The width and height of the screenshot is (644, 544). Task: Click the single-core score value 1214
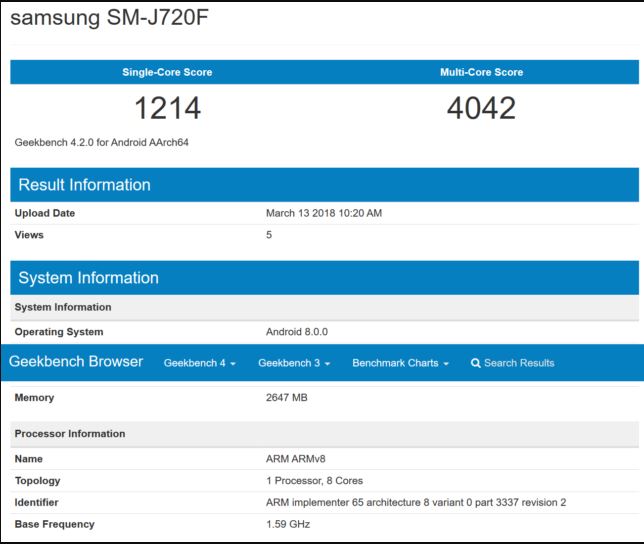click(167, 108)
